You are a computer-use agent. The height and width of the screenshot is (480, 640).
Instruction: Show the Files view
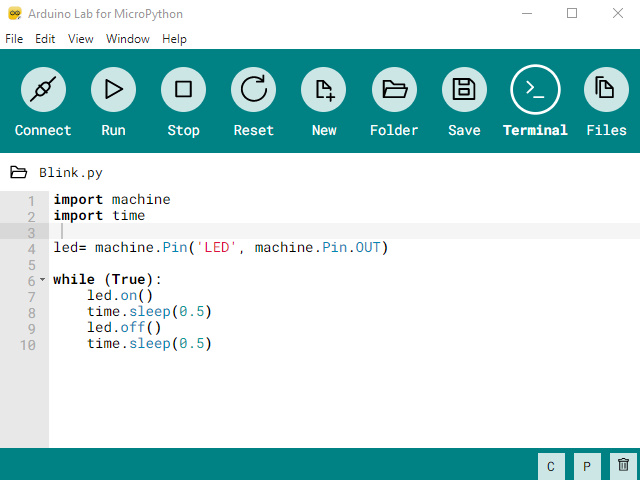tap(606, 89)
